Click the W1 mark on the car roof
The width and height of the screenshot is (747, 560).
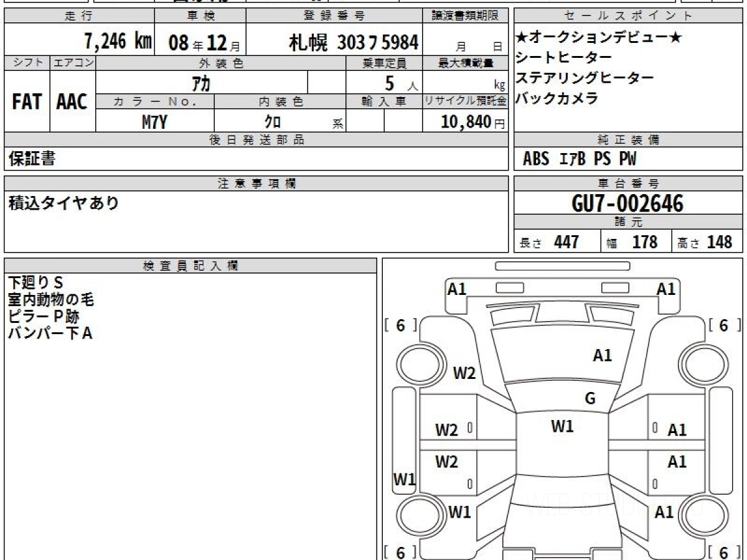tap(562, 426)
